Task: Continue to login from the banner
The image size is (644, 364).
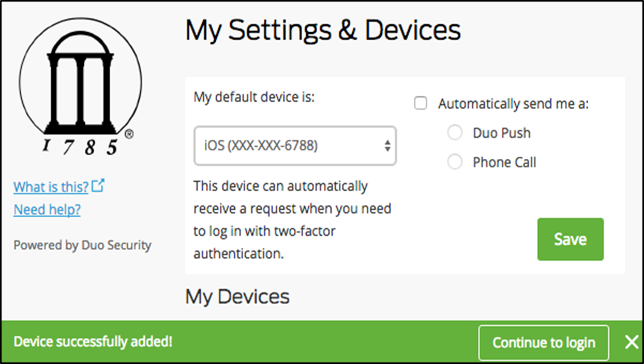Action: pos(544,343)
